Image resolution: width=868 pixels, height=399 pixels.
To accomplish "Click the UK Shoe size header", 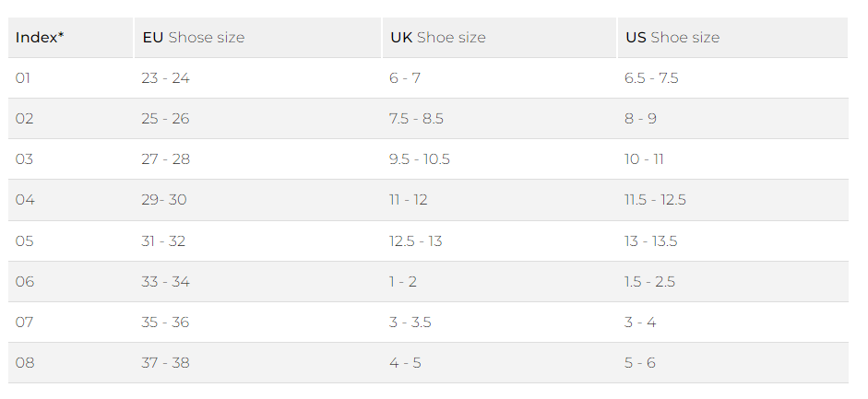I will coord(437,38).
